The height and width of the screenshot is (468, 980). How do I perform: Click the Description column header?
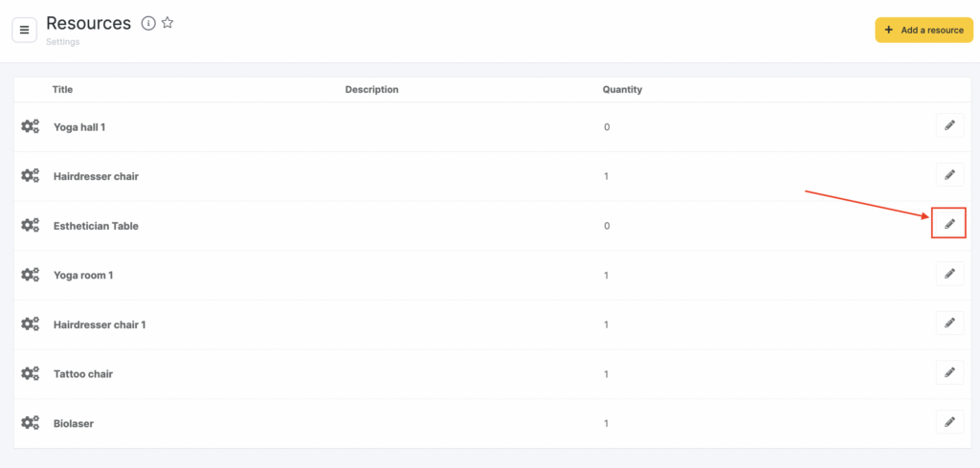[371, 90]
